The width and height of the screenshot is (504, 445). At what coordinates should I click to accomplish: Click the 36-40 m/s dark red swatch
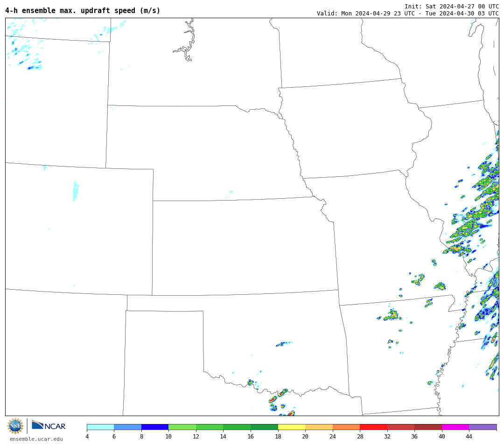click(428, 427)
